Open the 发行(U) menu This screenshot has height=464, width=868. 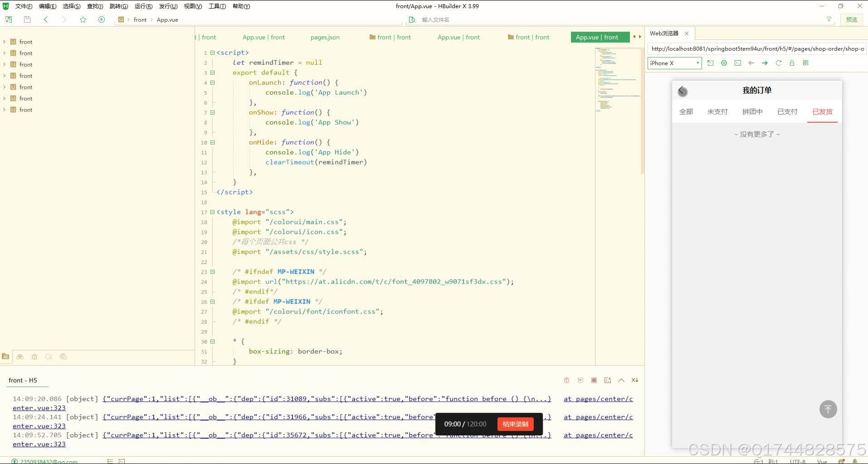coord(168,6)
